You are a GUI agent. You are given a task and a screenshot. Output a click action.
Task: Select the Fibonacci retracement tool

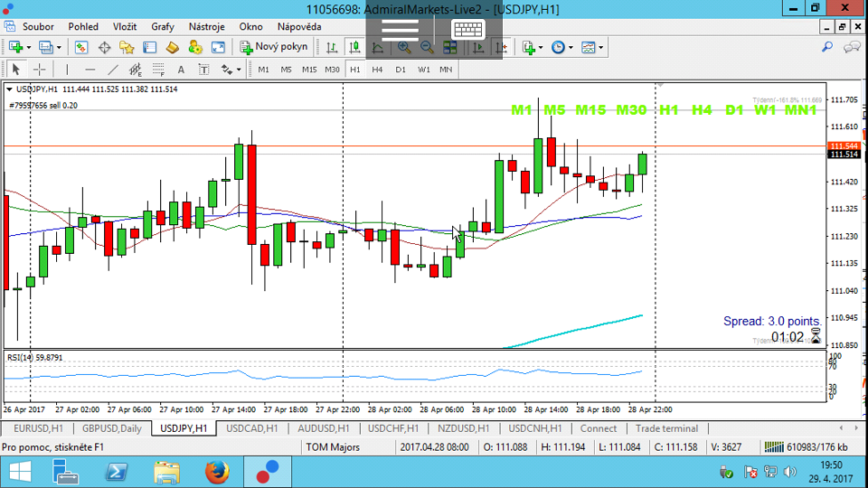tap(158, 70)
